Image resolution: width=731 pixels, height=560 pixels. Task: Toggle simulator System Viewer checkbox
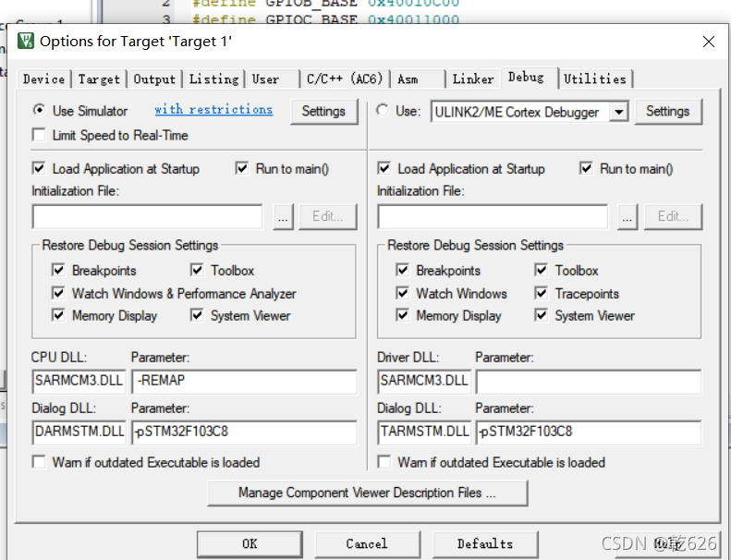click(197, 315)
